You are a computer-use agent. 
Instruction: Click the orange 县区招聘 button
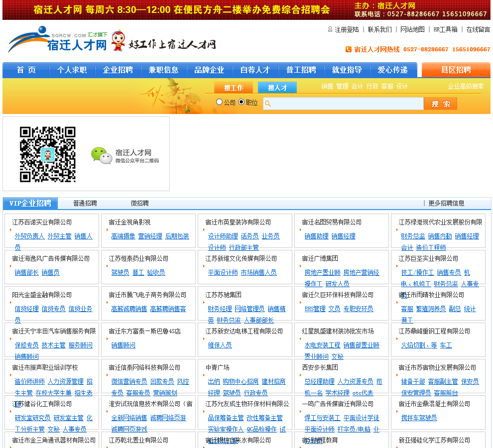click(456, 70)
